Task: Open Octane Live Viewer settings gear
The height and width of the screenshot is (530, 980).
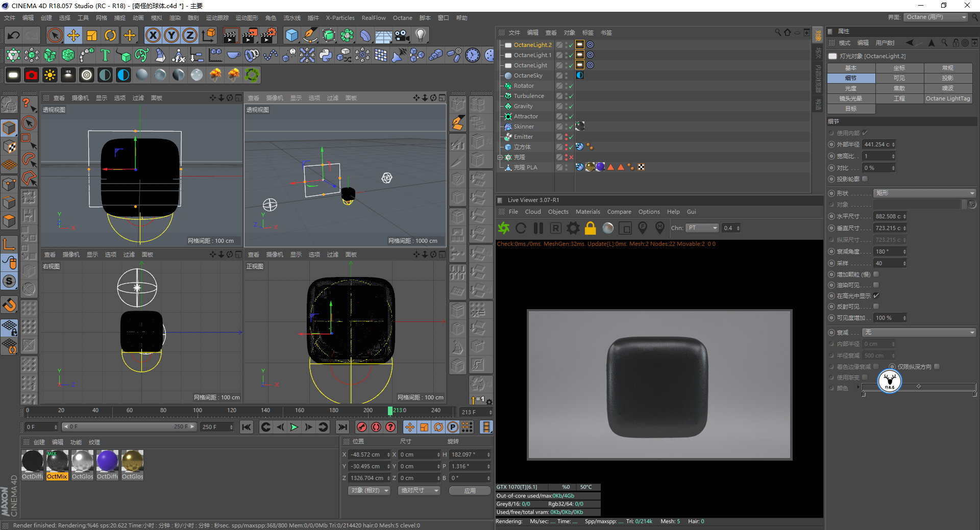Action: [573, 228]
